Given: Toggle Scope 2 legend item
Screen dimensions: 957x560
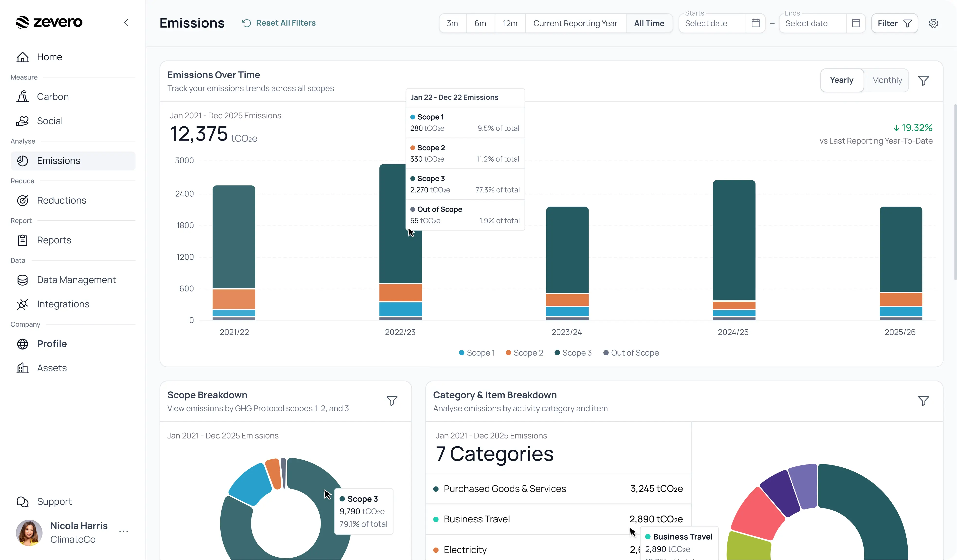Looking at the screenshot, I should [524, 353].
